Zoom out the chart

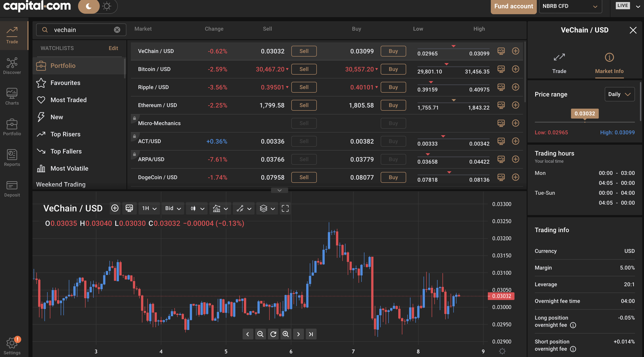click(x=260, y=334)
